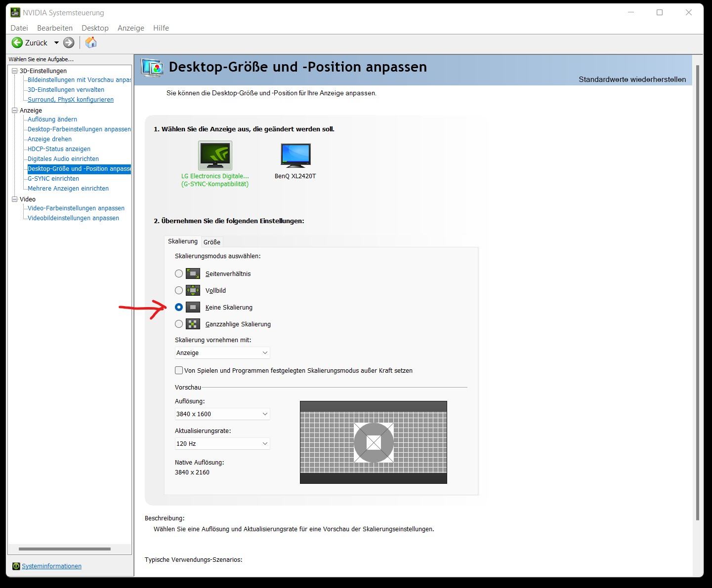
Task: Click the green Zurück back arrow icon
Action: [17, 43]
